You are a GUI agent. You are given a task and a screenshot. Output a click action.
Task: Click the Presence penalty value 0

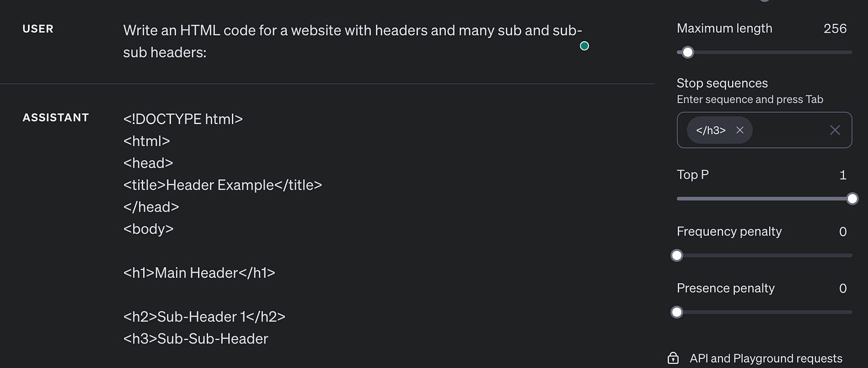[844, 288]
